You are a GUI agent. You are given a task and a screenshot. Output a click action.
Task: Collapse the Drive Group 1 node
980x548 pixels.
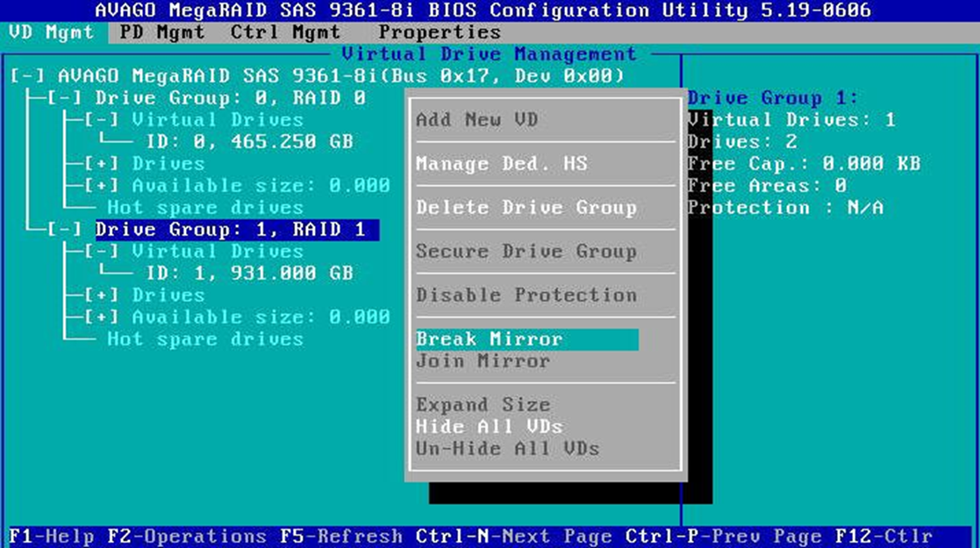(64, 230)
